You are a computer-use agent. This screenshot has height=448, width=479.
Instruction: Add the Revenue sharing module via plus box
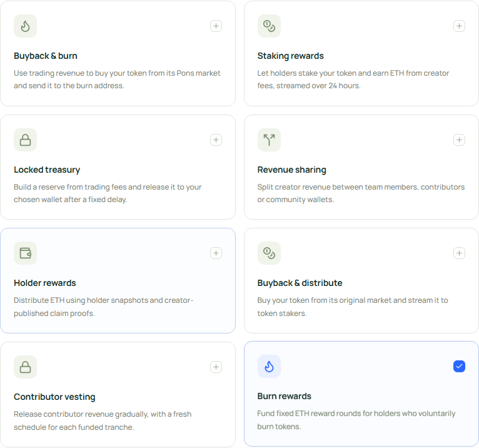(459, 140)
